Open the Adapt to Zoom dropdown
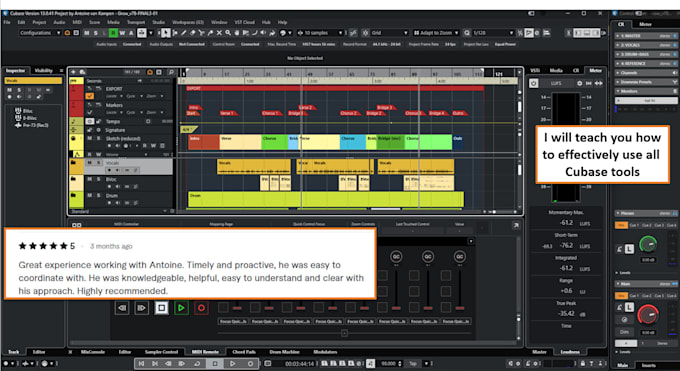The width and height of the screenshot is (680, 371). (x=435, y=33)
